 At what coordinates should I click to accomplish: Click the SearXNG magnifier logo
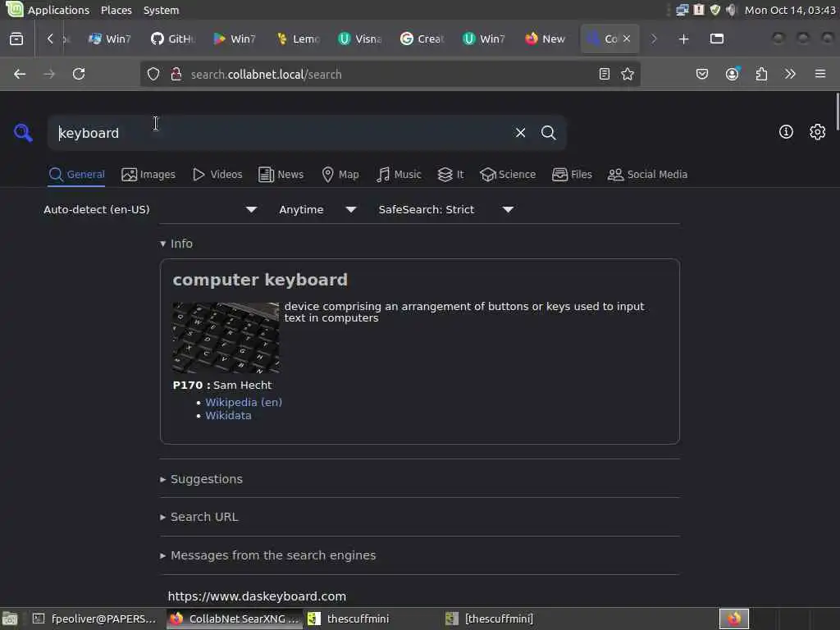(x=23, y=132)
